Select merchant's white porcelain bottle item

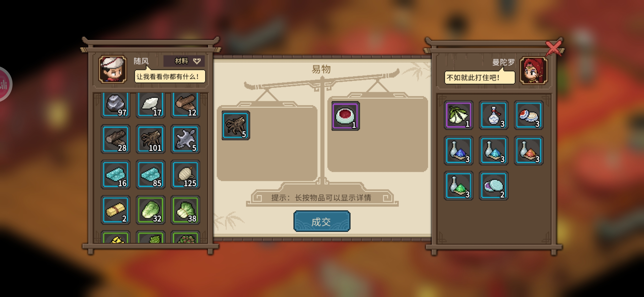click(493, 115)
